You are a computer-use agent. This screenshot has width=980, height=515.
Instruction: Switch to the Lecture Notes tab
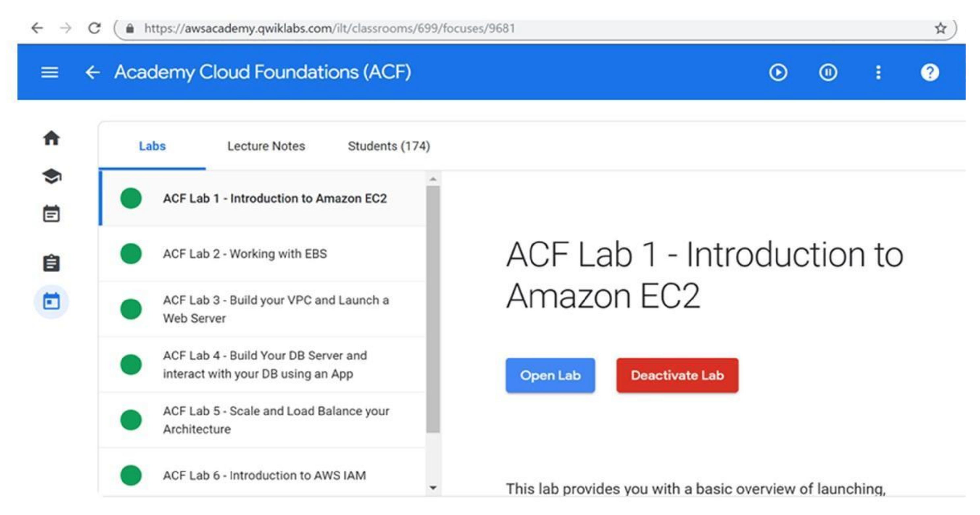(x=266, y=146)
